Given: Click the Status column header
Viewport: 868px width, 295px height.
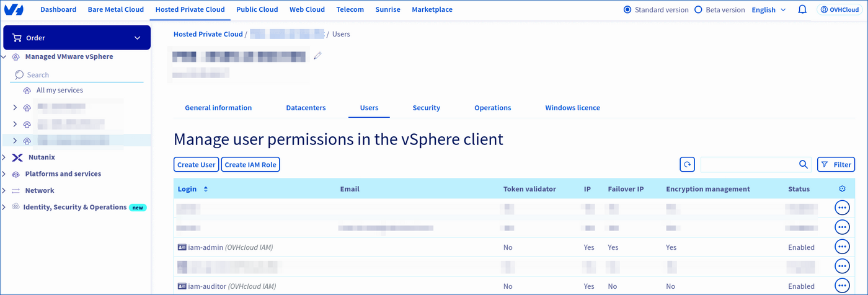Looking at the screenshot, I should [x=799, y=189].
